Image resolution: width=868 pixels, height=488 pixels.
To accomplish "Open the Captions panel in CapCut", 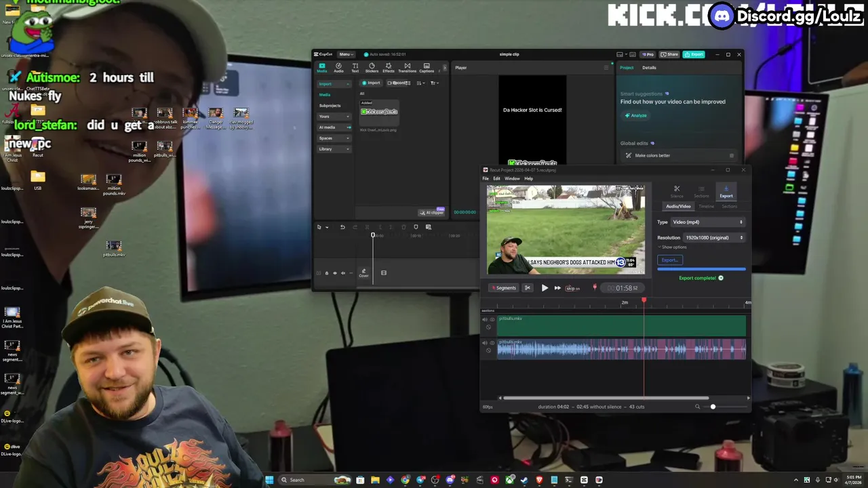I will tap(427, 68).
